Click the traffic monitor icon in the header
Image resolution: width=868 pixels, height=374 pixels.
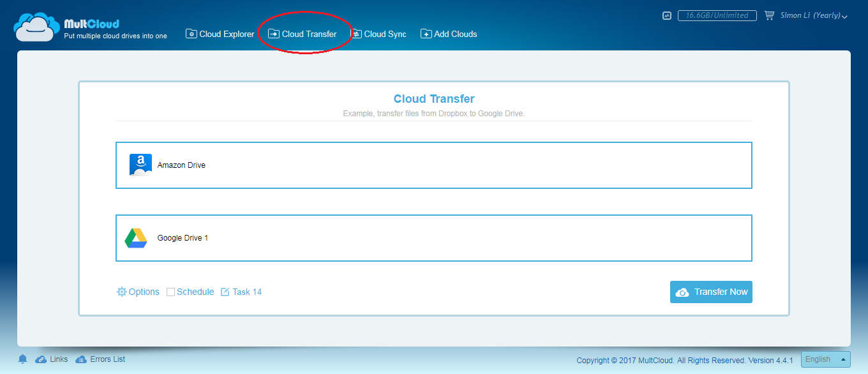point(667,15)
